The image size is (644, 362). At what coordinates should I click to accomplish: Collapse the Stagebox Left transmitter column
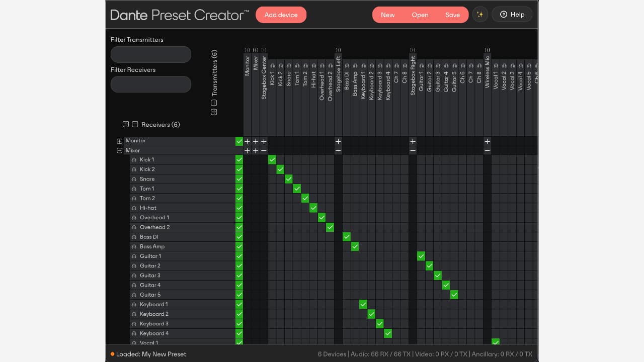point(338,50)
